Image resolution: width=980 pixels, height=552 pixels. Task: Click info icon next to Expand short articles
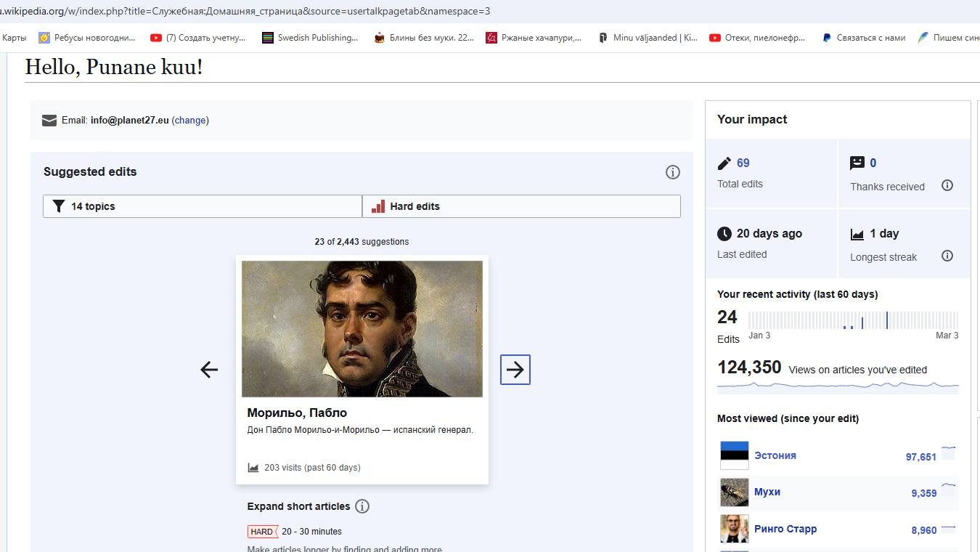click(362, 506)
